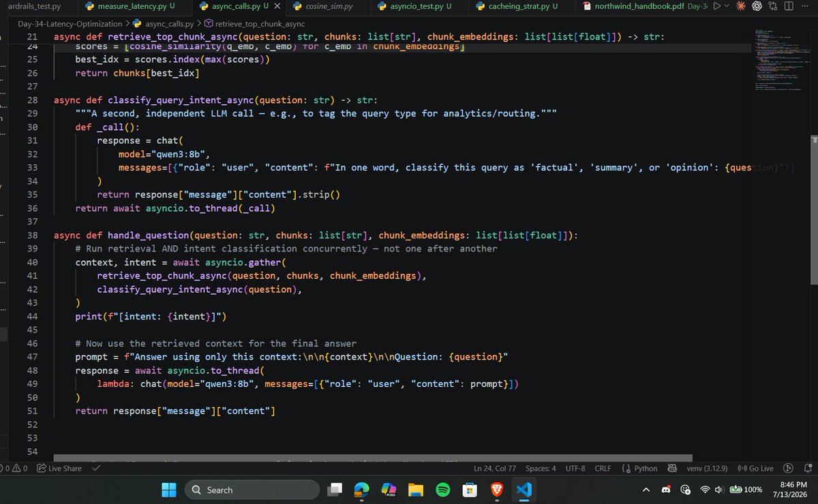This screenshot has height=504, width=818.
Task: Switch to the ardrails_test.py tab
Action: (x=34, y=7)
